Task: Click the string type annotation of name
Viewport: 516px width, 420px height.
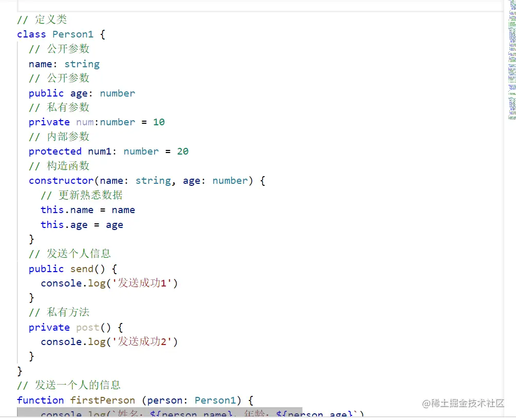Action: [82, 64]
